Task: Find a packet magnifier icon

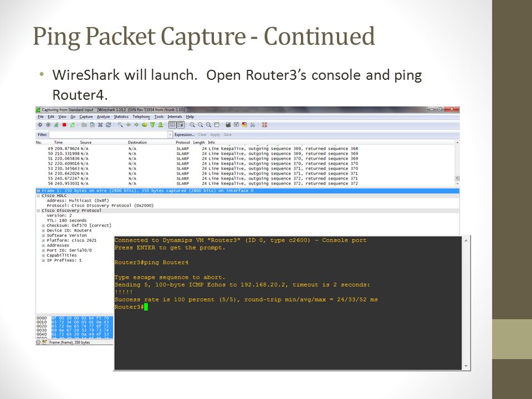Action: click(x=120, y=125)
